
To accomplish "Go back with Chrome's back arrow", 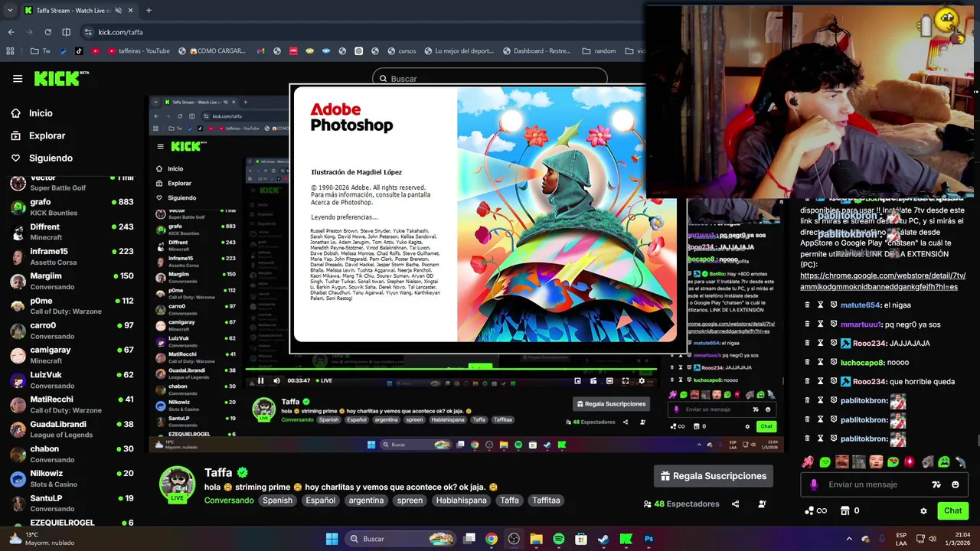I will 11,32.
